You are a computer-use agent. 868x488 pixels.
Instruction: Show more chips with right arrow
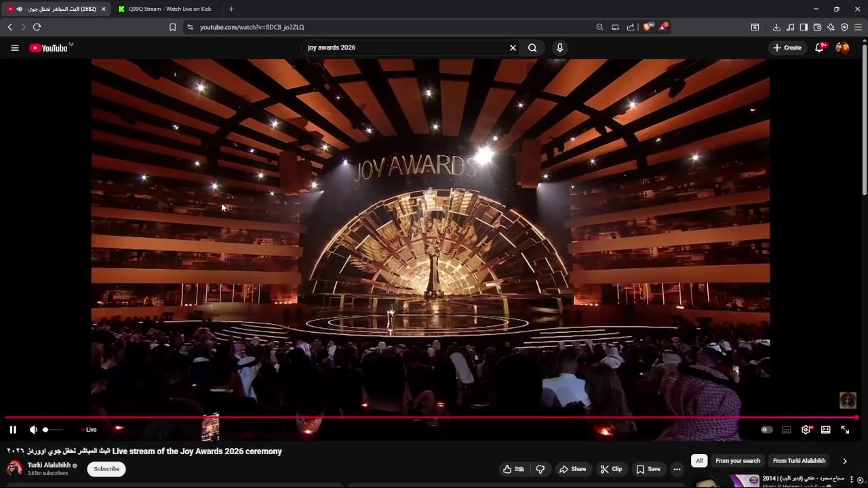[844, 461]
